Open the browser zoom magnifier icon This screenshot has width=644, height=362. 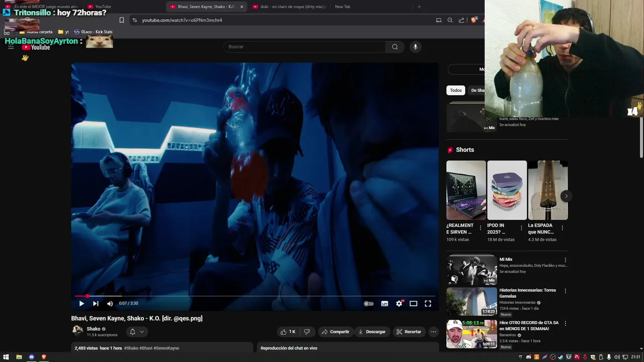(x=450, y=20)
